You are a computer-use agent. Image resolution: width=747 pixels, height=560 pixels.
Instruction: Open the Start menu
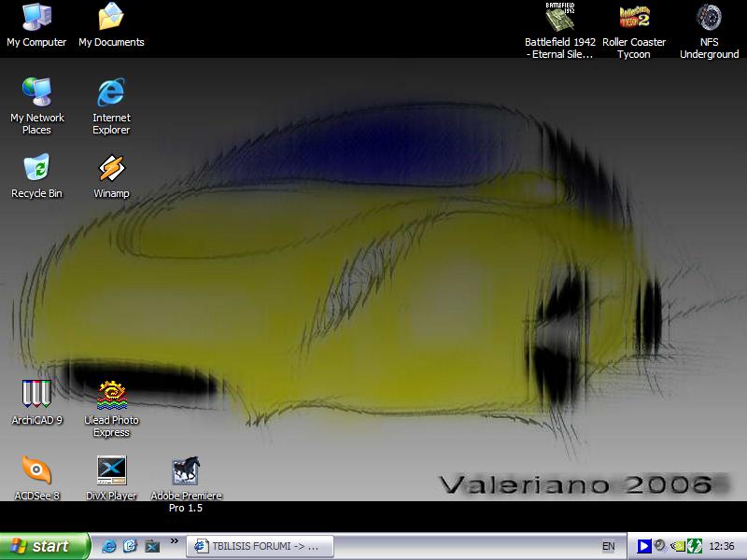pos(45,546)
